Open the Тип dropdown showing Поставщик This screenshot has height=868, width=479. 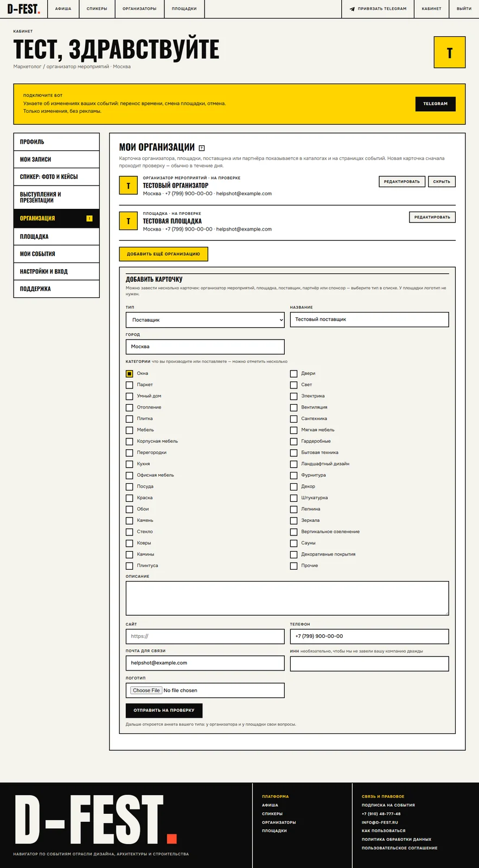coord(205,320)
